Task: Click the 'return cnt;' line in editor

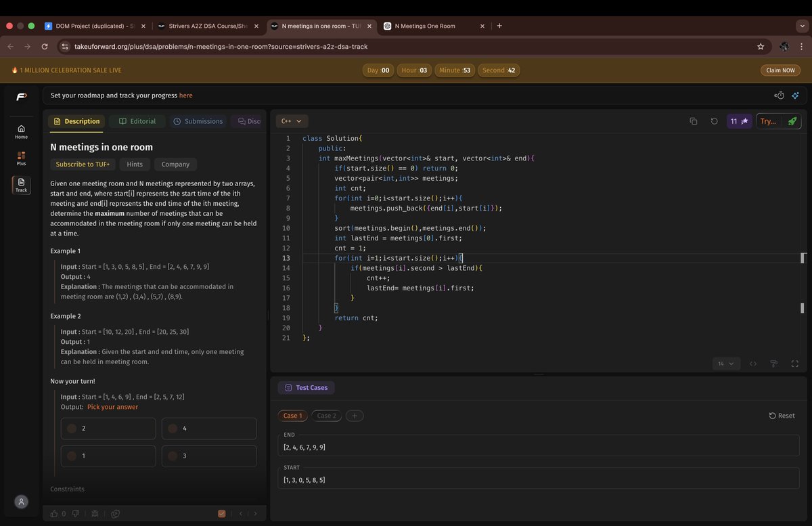Action: pos(356,318)
